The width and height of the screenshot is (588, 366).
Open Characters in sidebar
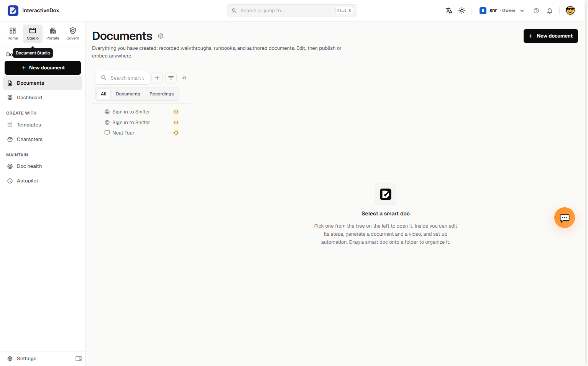pos(43,140)
